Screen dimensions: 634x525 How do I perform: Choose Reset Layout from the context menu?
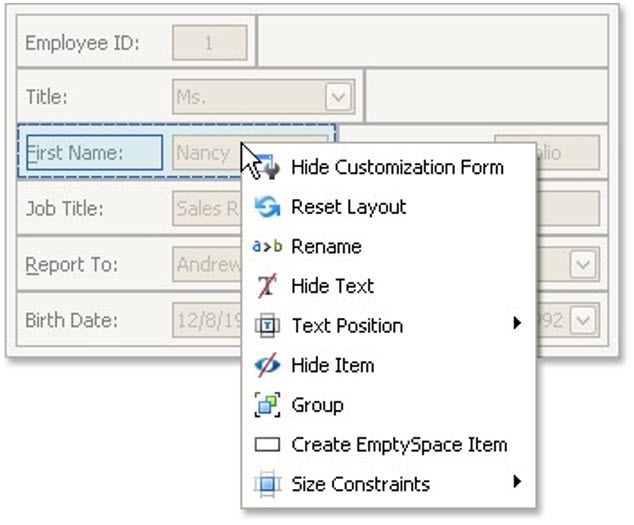(348, 207)
